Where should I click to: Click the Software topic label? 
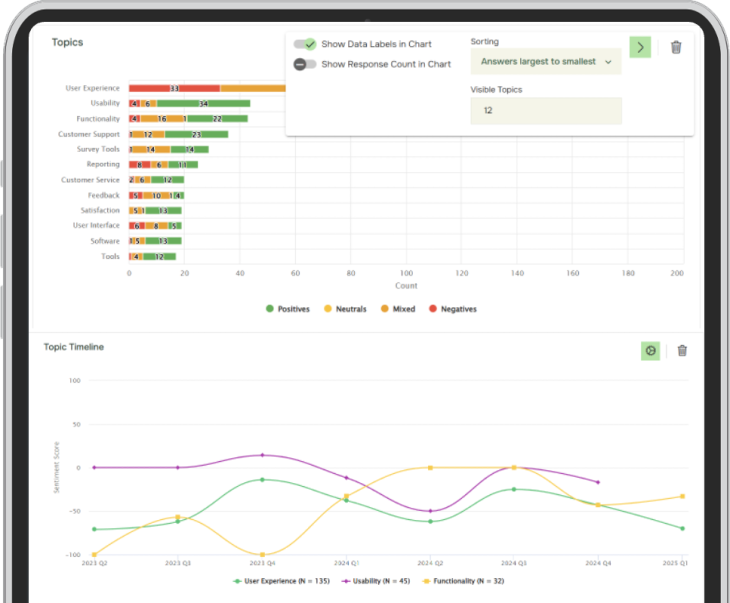pyautogui.click(x=105, y=241)
